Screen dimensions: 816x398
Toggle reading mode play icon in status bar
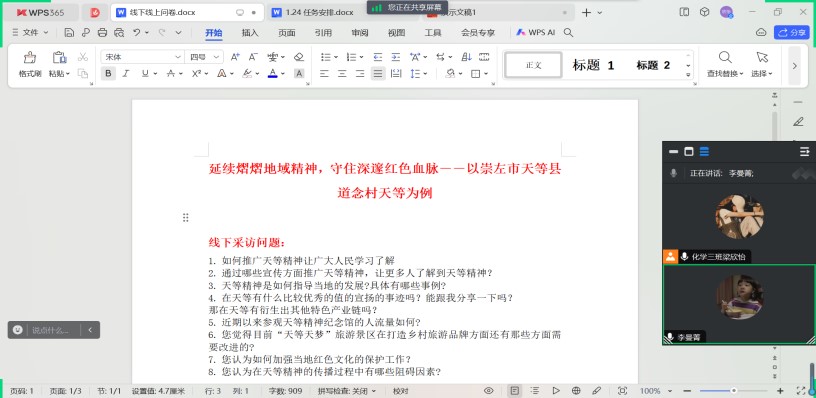[x=556, y=391]
